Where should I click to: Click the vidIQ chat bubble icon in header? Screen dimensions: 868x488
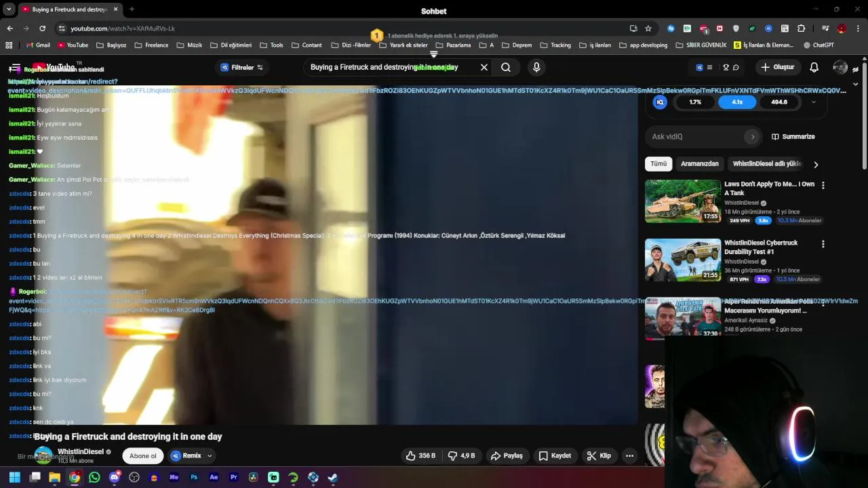pos(736,67)
